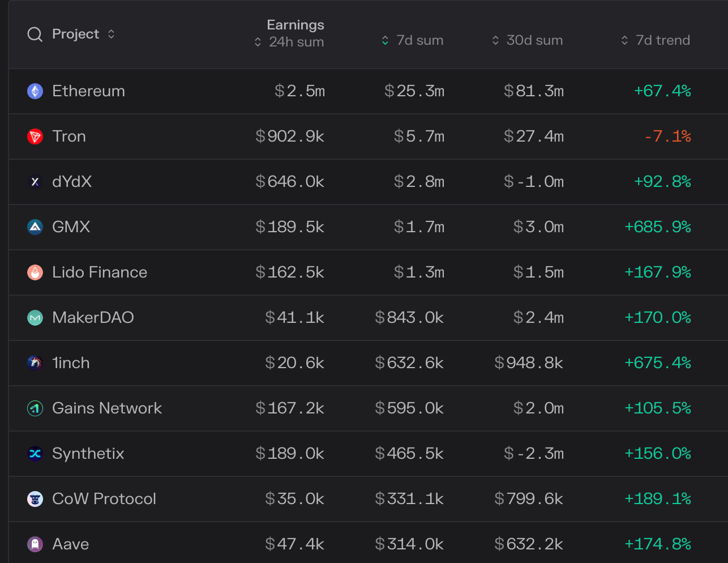This screenshot has width=728, height=563.
Task: Click the Project column header label
Action: [75, 34]
